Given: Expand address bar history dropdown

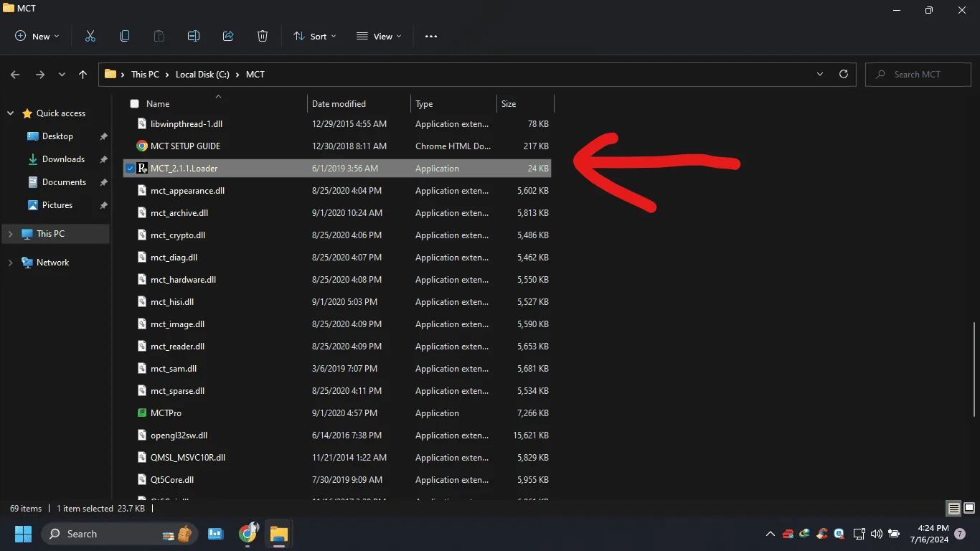Looking at the screenshot, I should (820, 74).
